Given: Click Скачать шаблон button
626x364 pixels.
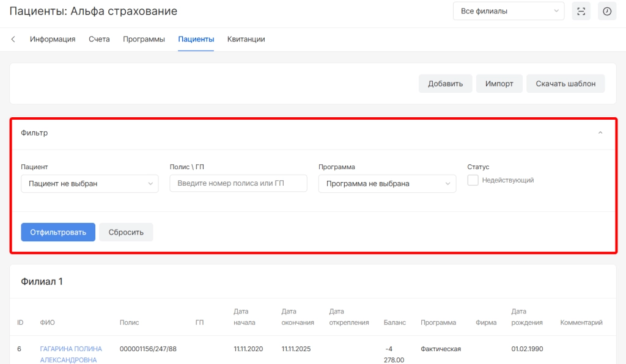Looking at the screenshot, I should click(x=565, y=84).
